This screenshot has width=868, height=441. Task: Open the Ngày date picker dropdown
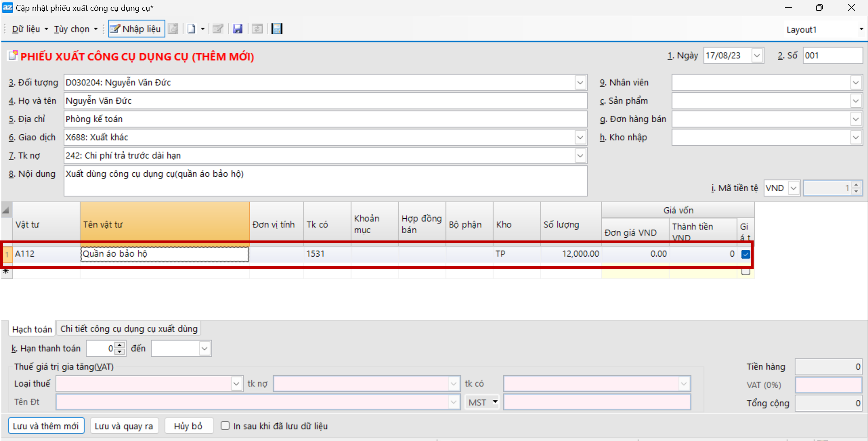click(x=757, y=55)
